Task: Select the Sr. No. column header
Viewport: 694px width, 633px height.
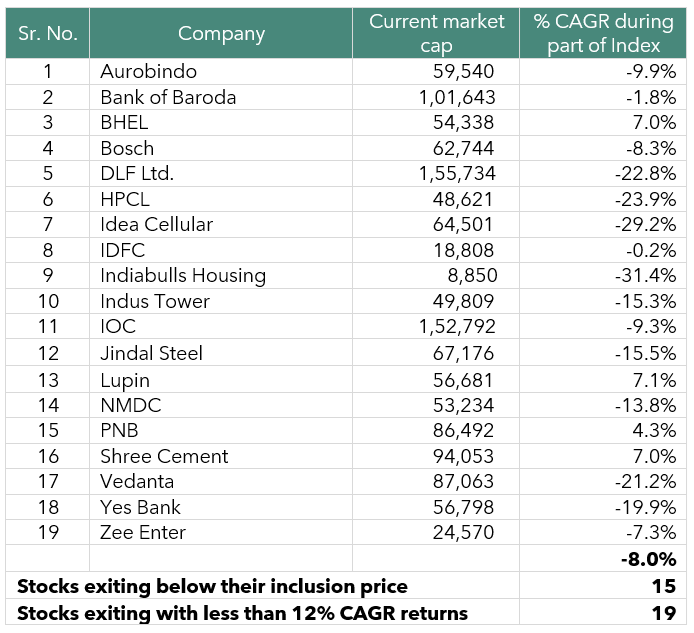Action: (48, 33)
